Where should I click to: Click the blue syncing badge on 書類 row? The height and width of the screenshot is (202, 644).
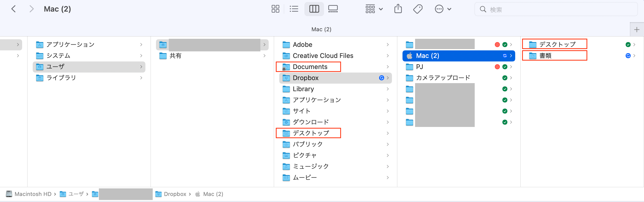pos(628,56)
